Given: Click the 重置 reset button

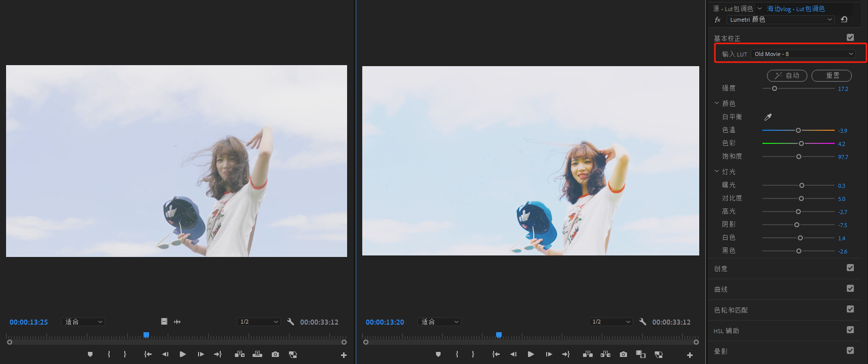Looking at the screenshot, I should [x=832, y=76].
